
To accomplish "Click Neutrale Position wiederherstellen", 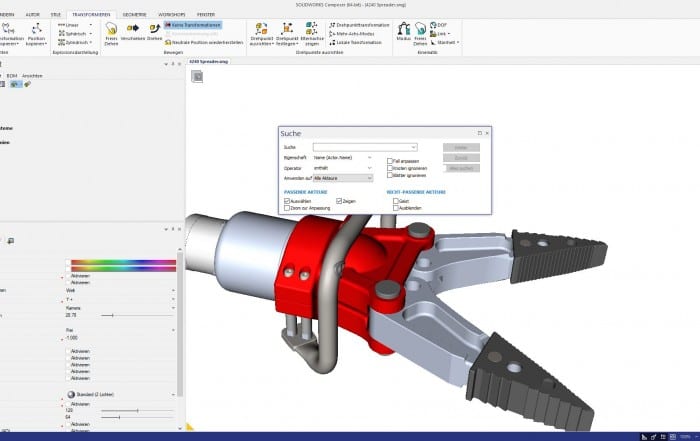I will (x=204, y=42).
